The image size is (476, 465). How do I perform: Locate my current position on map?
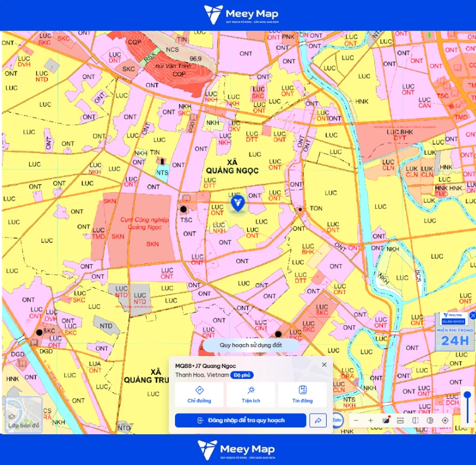[x=445, y=420]
